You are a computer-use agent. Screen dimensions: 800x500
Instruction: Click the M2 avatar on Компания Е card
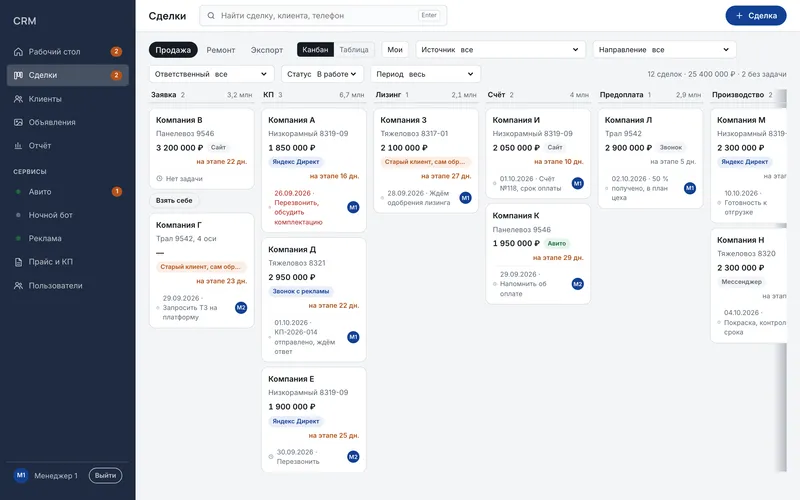coord(353,457)
